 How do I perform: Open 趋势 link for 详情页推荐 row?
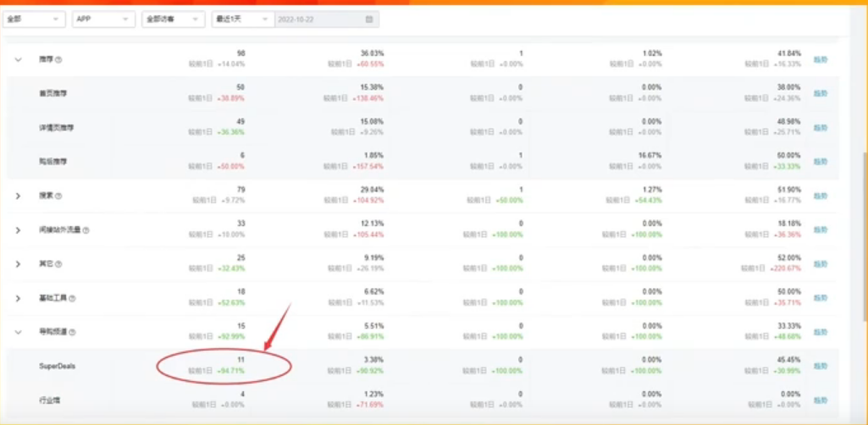click(x=821, y=127)
